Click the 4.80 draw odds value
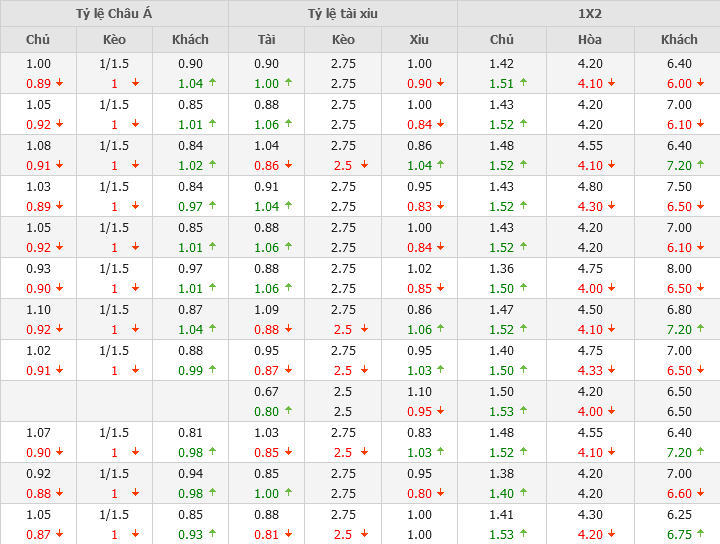 (590, 186)
